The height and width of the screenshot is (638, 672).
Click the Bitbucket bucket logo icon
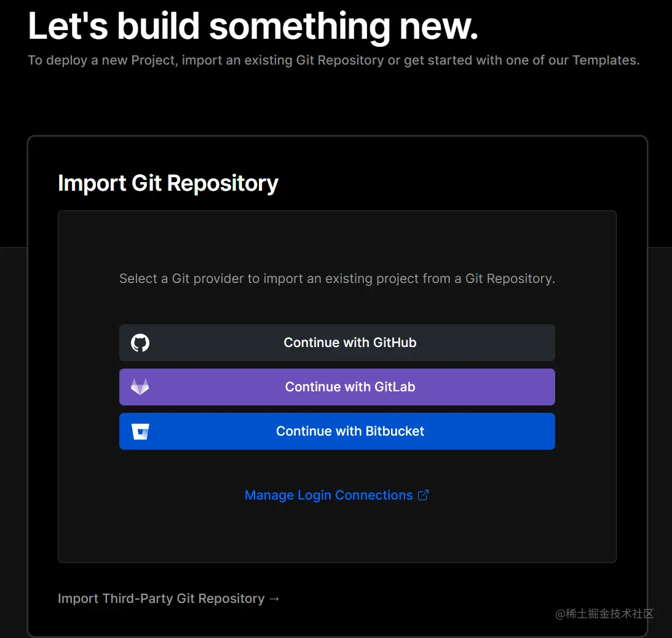click(140, 431)
